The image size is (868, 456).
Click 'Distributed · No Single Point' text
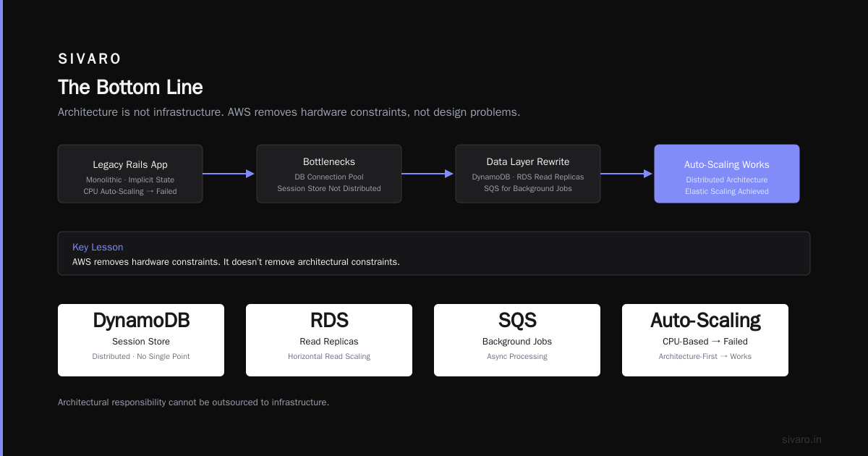pyautogui.click(x=141, y=356)
